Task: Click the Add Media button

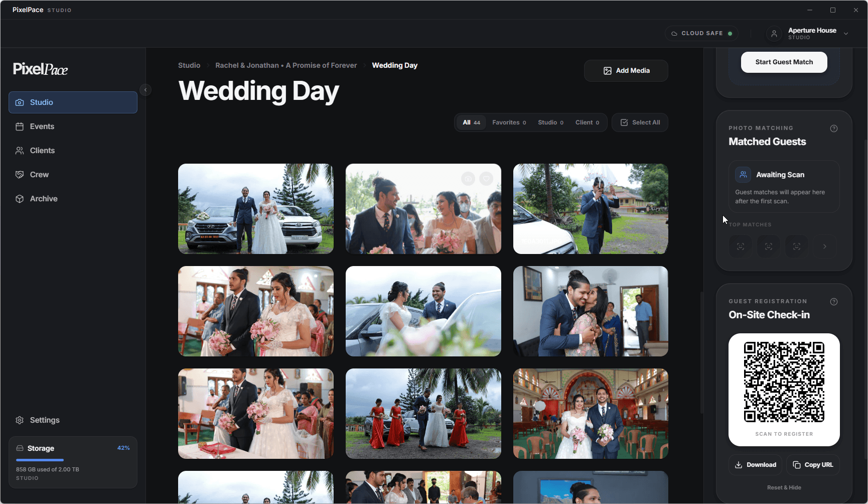Action: click(626, 71)
